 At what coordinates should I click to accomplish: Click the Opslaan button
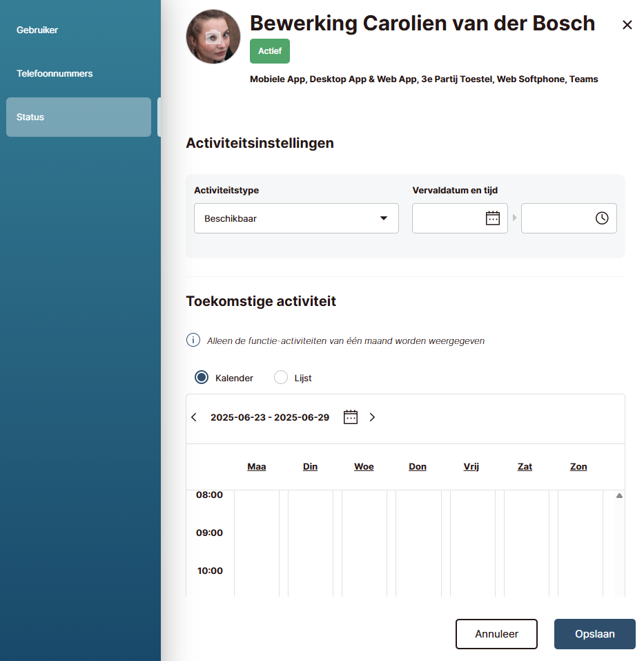click(594, 634)
